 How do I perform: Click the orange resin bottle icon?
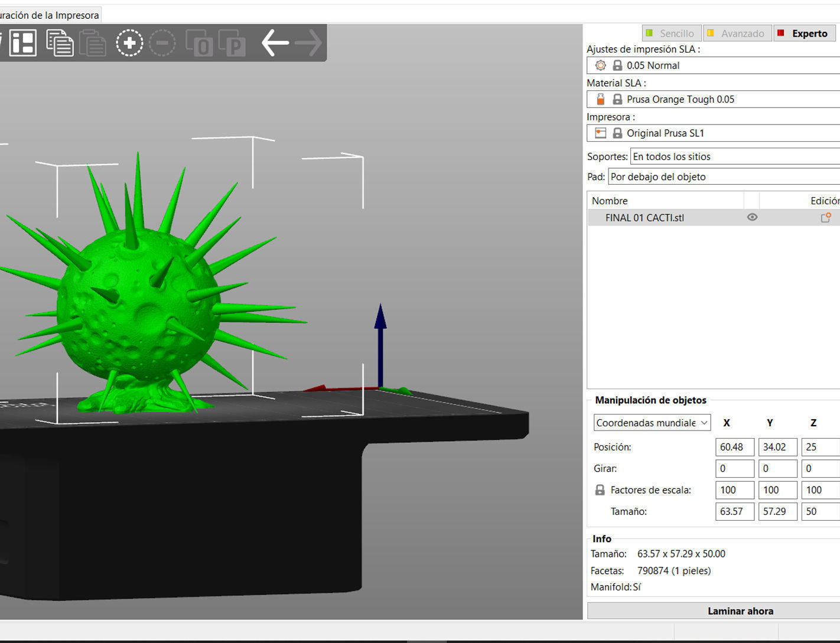601,99
